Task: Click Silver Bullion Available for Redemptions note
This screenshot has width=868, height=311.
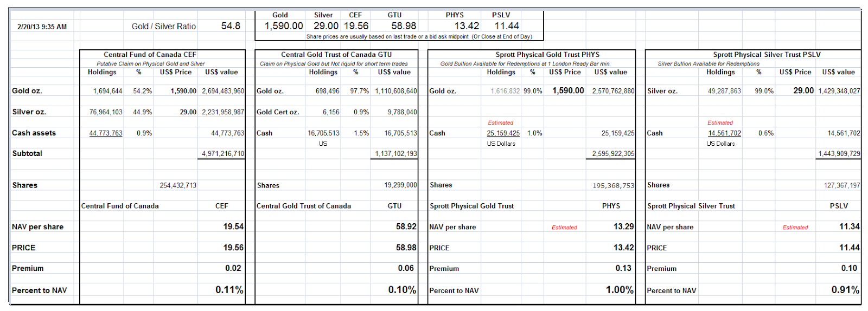Action: tap(709, 64)
